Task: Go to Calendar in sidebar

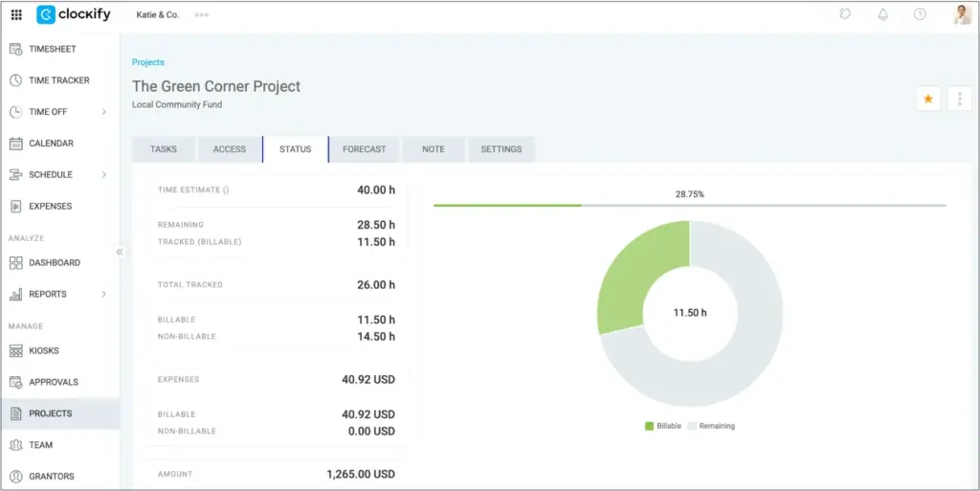Action: point(51,144)
